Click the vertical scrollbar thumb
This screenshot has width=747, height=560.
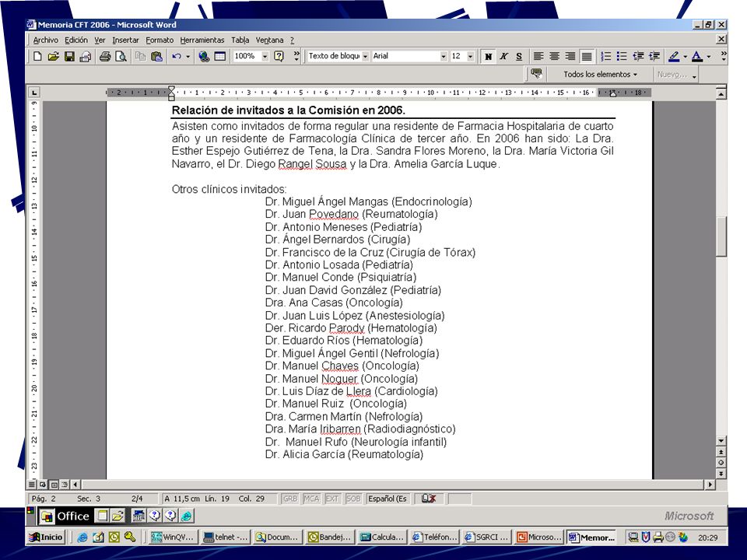tap(721, 236)
